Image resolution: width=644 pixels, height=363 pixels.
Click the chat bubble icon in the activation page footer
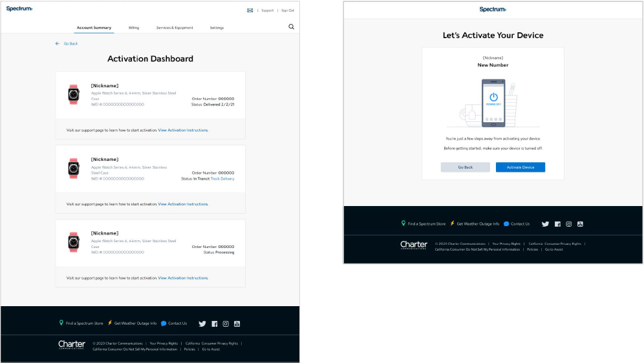[x=506, y=224]
